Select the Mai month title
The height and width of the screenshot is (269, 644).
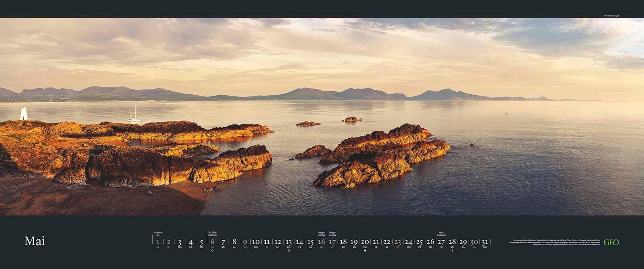(35, 241)
